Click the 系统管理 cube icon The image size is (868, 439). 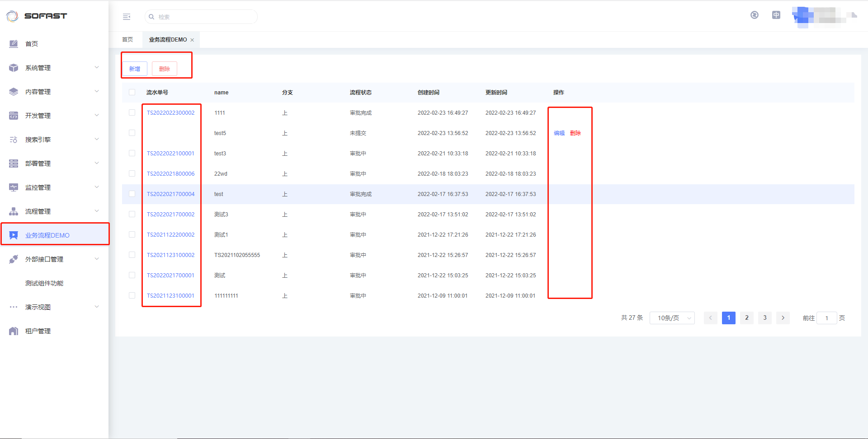(x=14, y=68)
